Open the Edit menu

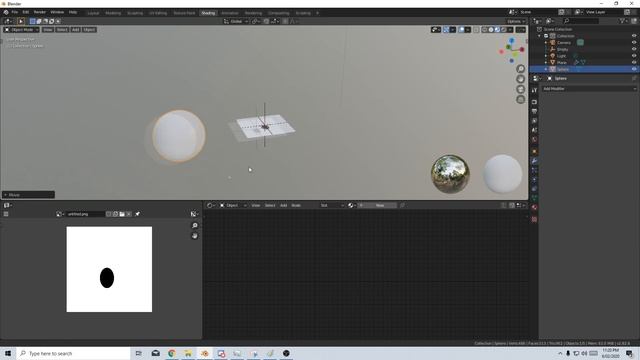26,12
